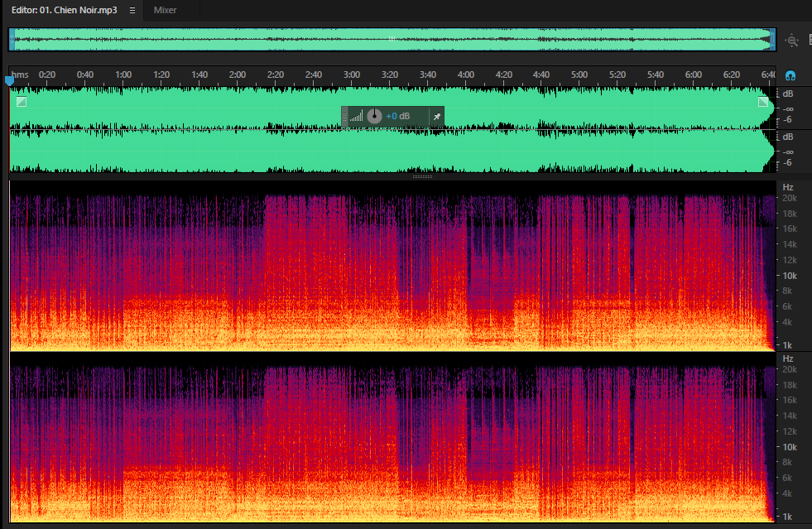
Task: Click the upper spectrogram Hz label
Action: (788, 187)
